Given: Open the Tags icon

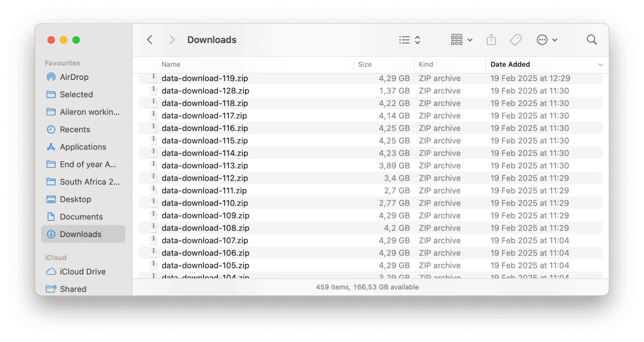Looking at the screenshot, I should click(516, 40).
